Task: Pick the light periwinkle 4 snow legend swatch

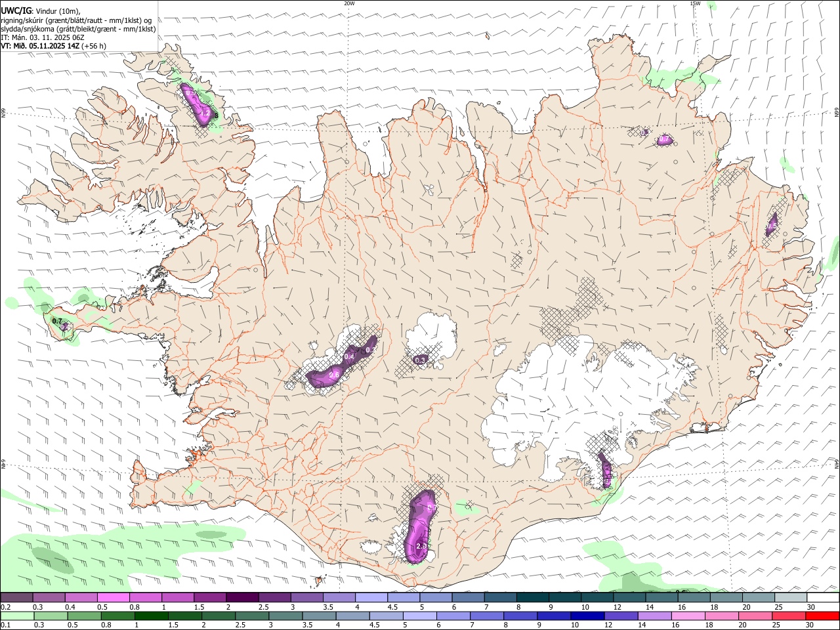Action: click(x=370, y=597)
